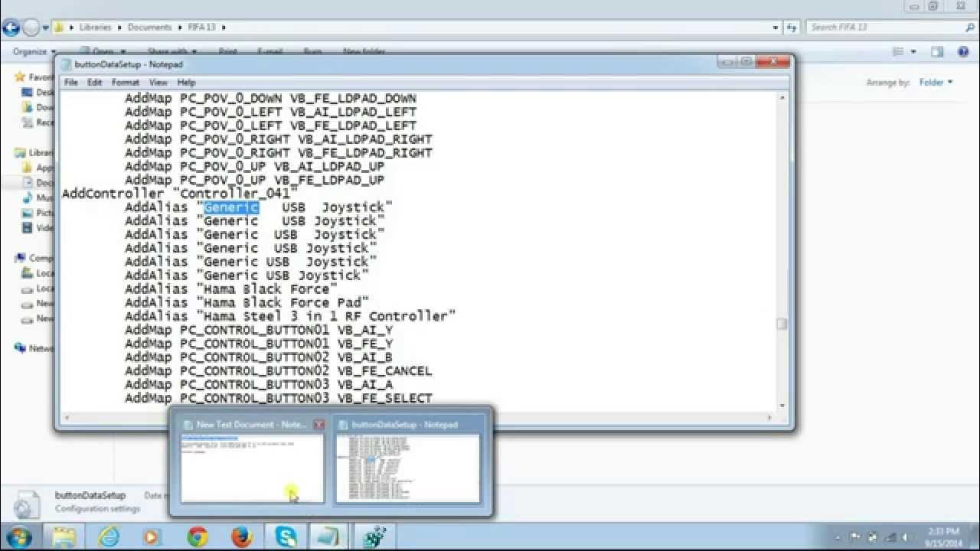The image size is (980, 551).
Task: Open Explorer help with the question mark icon
Action: pyautogui.click(x=963, y=52)
